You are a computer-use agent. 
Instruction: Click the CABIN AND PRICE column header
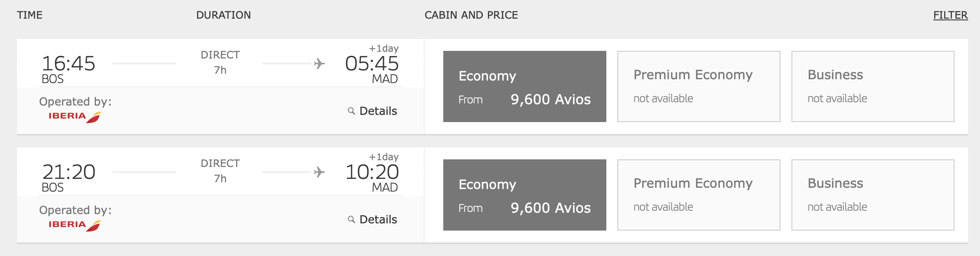click(x=470, y=15)
